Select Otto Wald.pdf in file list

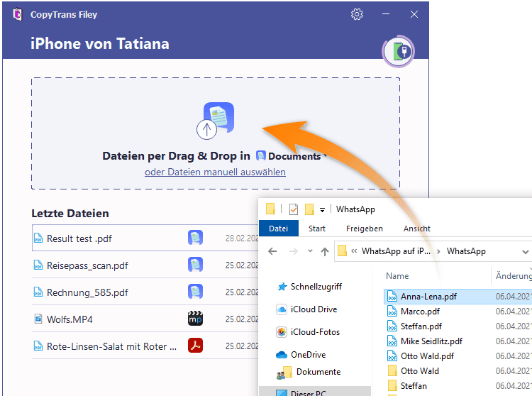(x=458, y=356)
